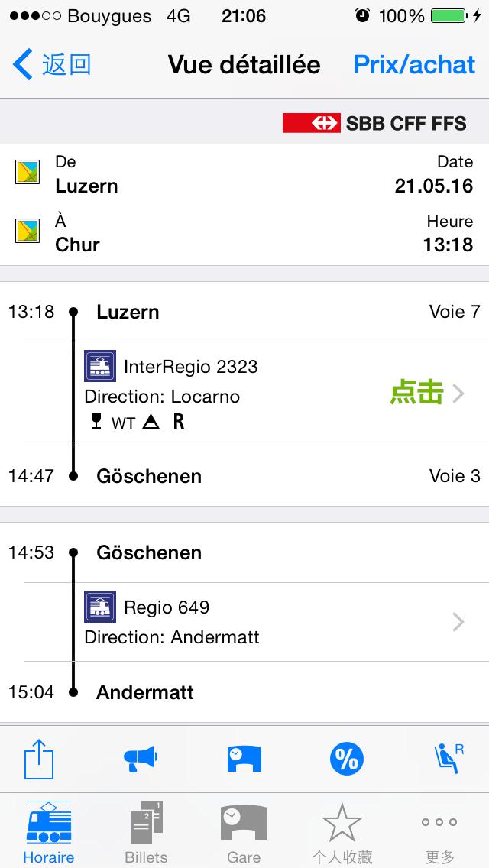This screenshot has width=489, height=868.
Task: Expand InterRegio 2323 details chevron
Action: tap(458, 394)
